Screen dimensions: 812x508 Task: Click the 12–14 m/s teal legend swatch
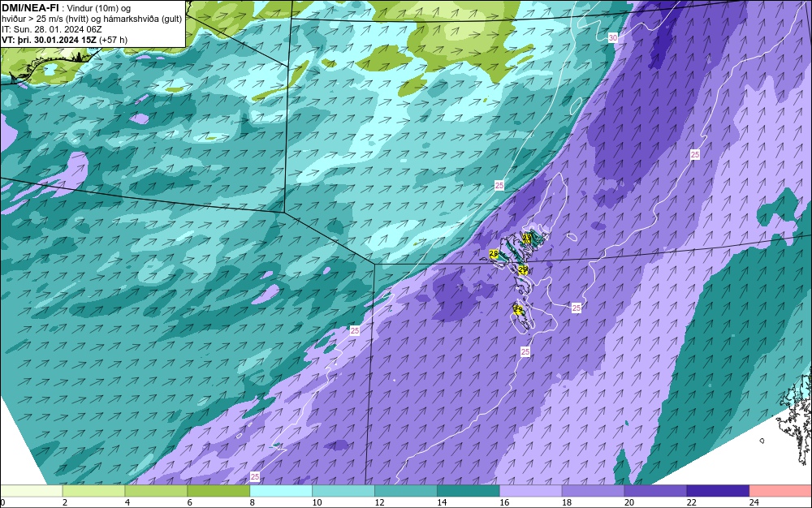tap(406, 491)
